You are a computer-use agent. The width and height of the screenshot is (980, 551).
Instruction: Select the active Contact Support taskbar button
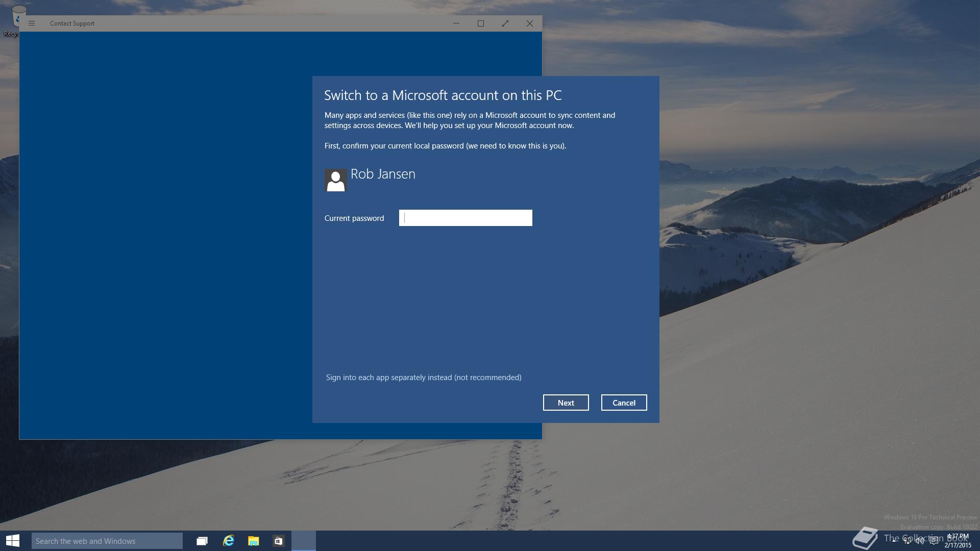(304, 541)
